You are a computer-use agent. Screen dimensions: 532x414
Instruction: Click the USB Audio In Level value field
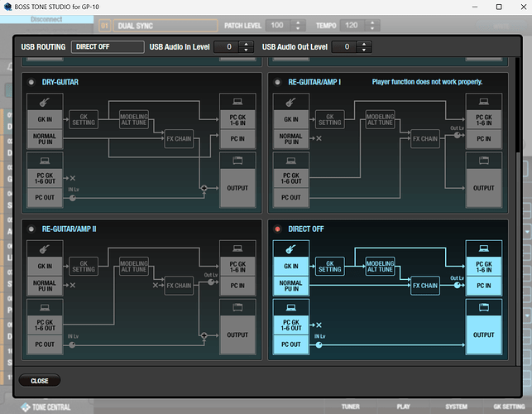tap(225, 46)
